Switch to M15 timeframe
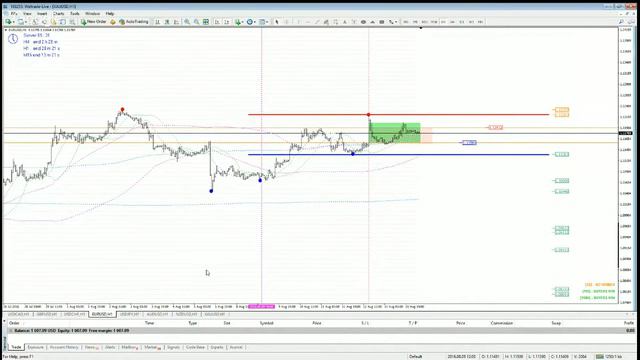 coord(424,22)
